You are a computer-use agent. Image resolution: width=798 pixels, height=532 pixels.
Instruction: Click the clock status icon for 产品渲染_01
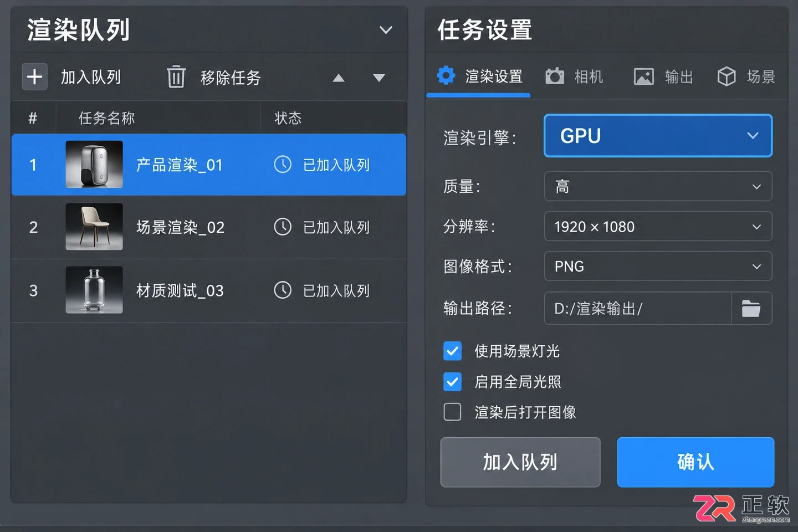tap(283, 165)
